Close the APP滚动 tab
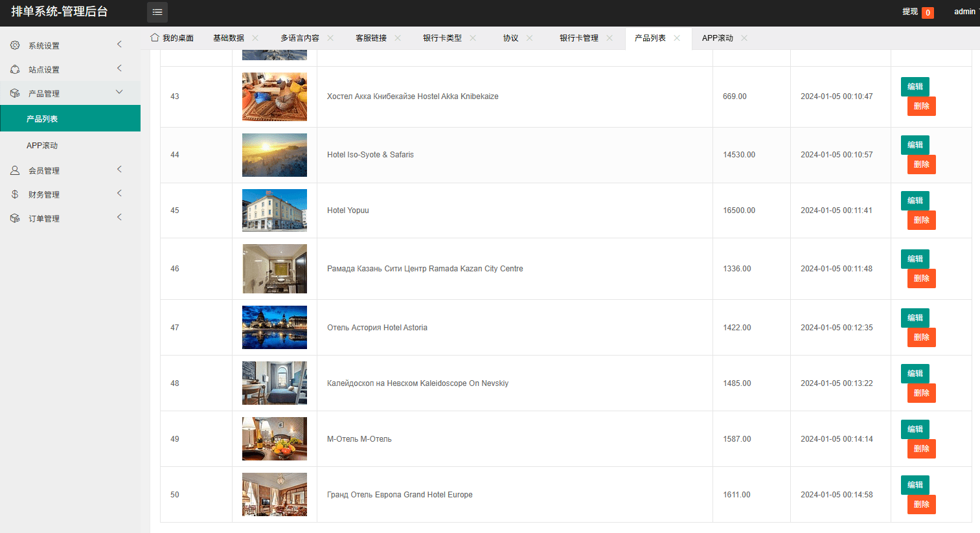980x533 pixels. 744,38
